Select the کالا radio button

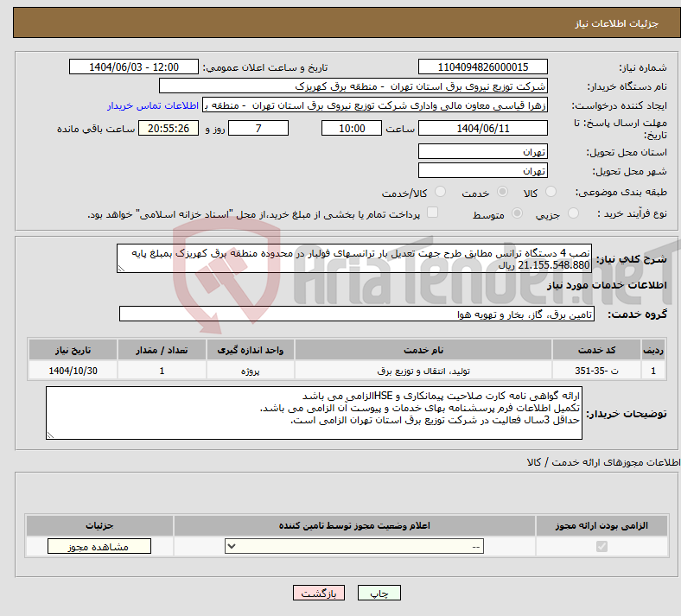551,192
